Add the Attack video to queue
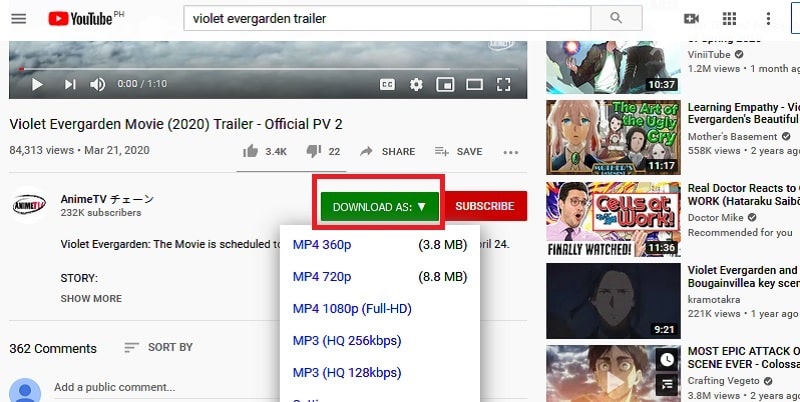 [x=667, y=385]
